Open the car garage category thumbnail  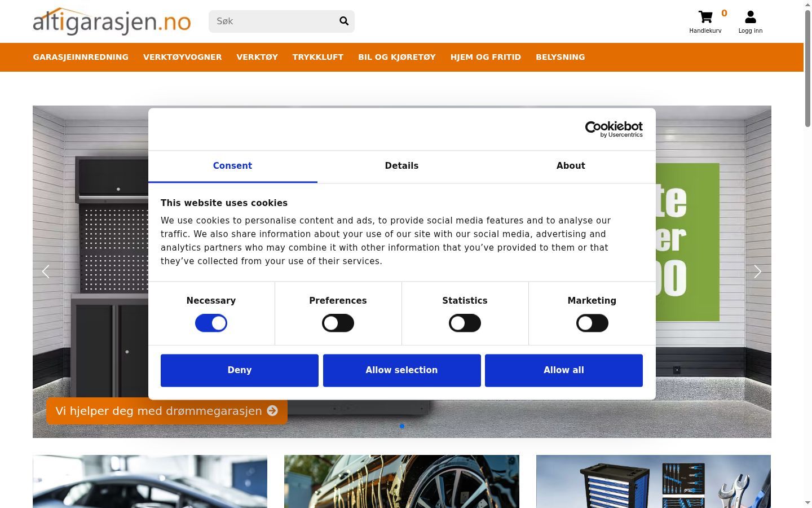point(150,481)
